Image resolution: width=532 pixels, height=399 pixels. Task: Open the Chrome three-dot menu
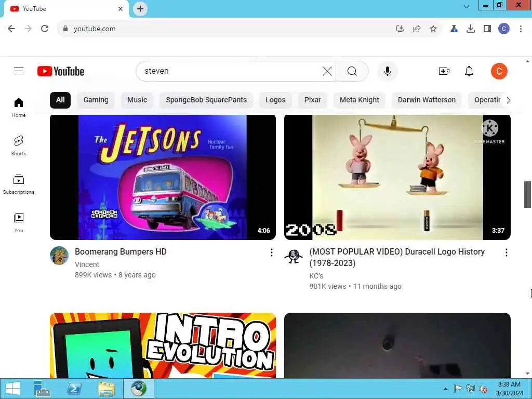[521, 29]
